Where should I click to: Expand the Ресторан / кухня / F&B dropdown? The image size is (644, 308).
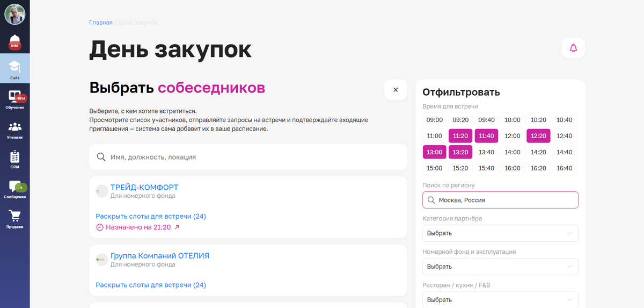500,299
